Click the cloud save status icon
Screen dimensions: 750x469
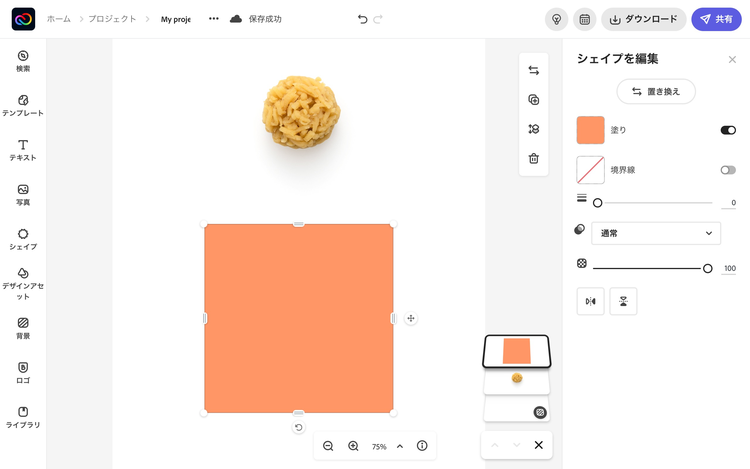click(236, 19)
